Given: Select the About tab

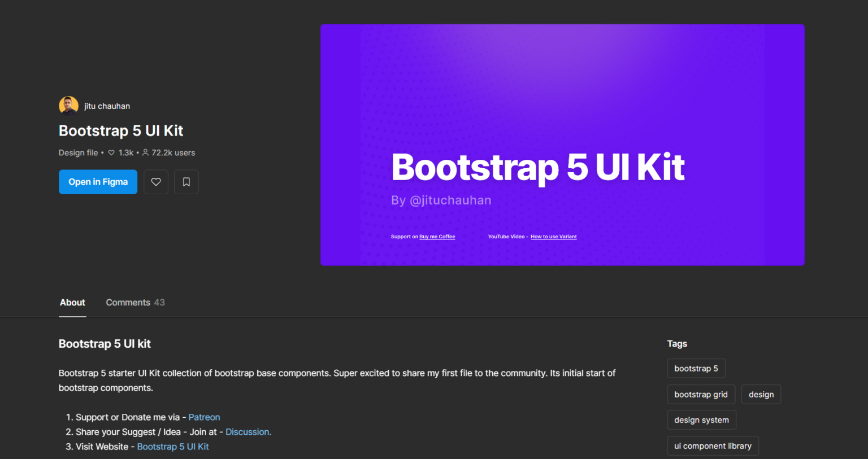Looking at the screenshot, I should click(72, 302).
